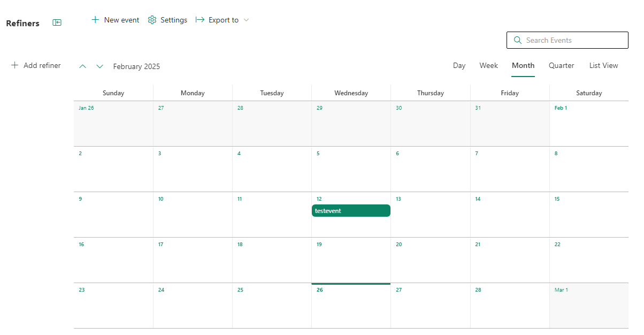Select the February 19 calendar cell
This screenshot has width=644, height=335.
[351, 260]
